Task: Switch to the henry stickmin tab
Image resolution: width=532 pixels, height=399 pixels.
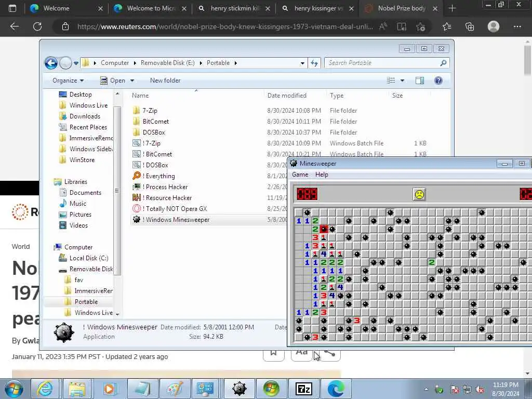Action: pos(234,8)
